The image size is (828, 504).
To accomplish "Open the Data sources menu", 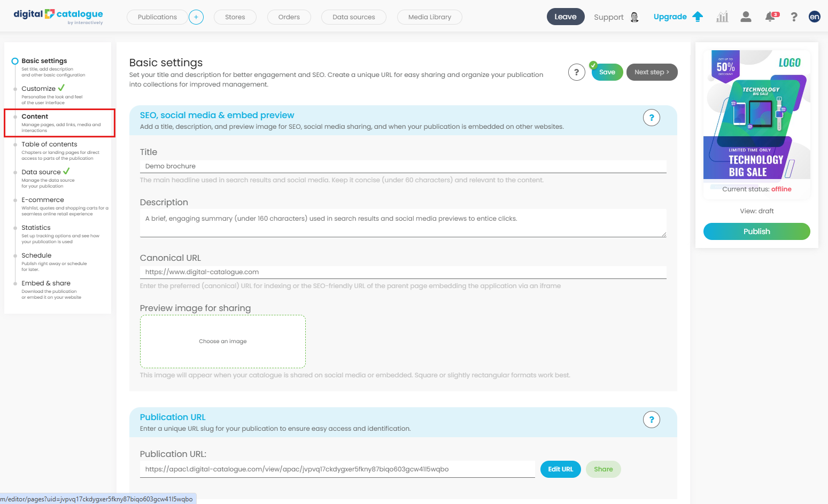I will (353, 17).
